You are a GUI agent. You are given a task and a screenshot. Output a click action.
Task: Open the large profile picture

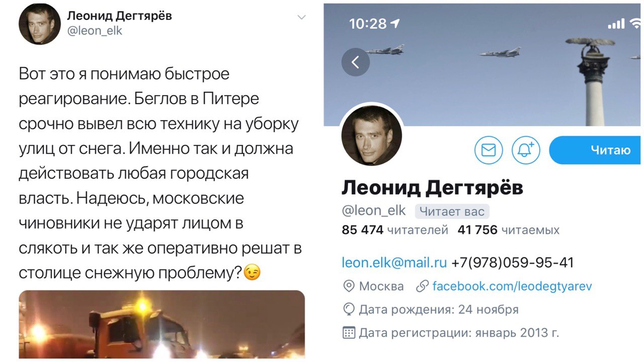pos(372,136)
